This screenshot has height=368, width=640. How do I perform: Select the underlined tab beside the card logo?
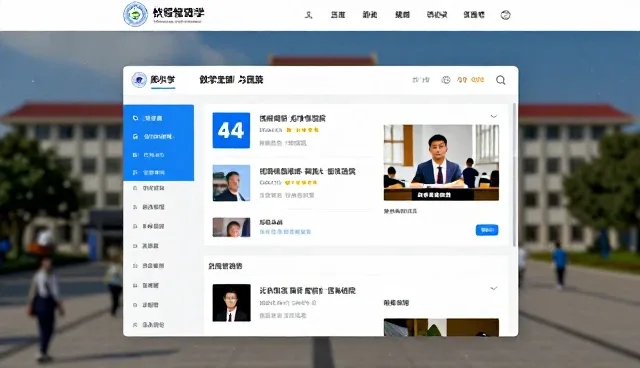click(x=162, y=80)
